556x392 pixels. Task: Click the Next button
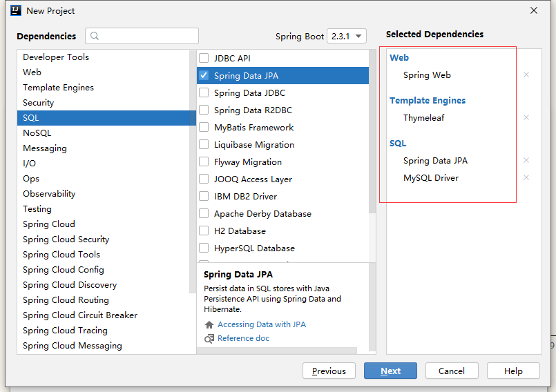click(390, 371)
